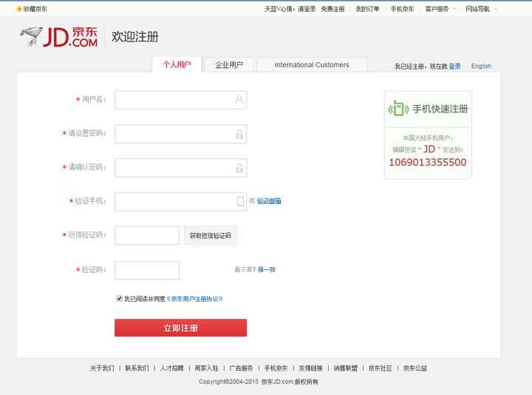Open 人才招聘 footer link

tap(171, 368)
